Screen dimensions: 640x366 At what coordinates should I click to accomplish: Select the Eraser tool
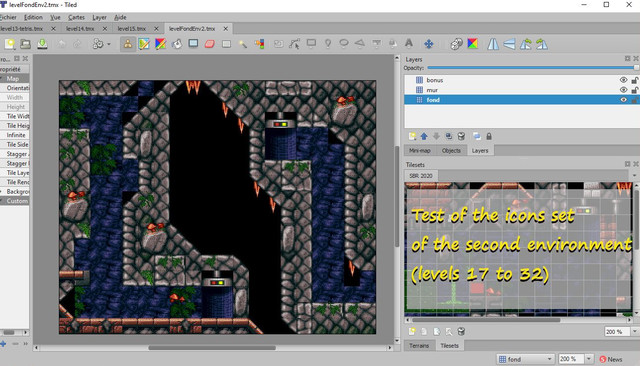[209, 44]
